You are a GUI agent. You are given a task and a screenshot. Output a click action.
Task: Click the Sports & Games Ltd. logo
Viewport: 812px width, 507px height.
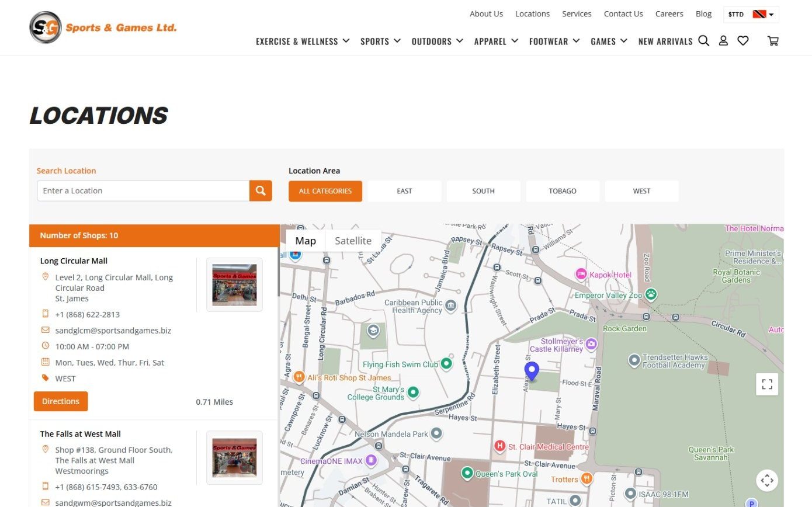coord(103,27)
